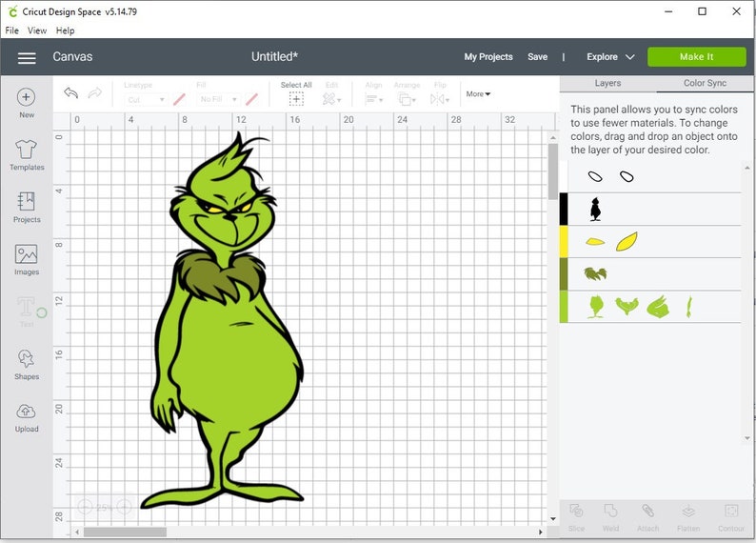The width and height of the screenshot is (756, 543).
Task: Open the Shapes tool
Action: pos(27,365)
